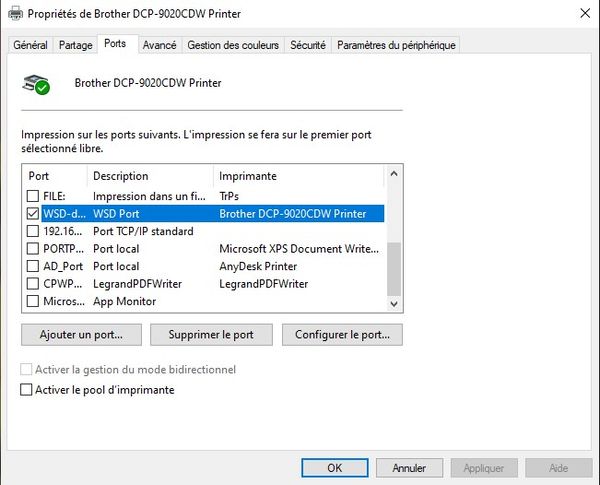The height and width of the screenshot is (485, 600).
Task: Enable the PORTP... local port checkbox
Action: [x=33, y=249]
